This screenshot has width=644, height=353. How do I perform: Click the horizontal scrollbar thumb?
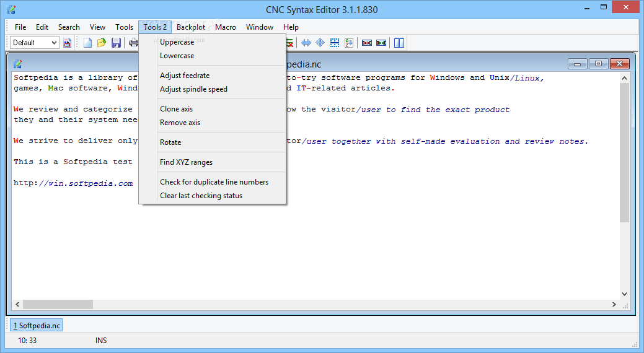pyautogui.click(x=58, y=305)
